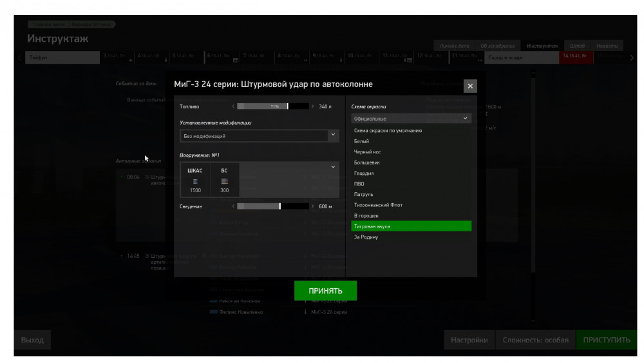Click the green ПРИНЯТЬ button
The height and width of the screenshot is (363, 644).
[x=325, y=291]
